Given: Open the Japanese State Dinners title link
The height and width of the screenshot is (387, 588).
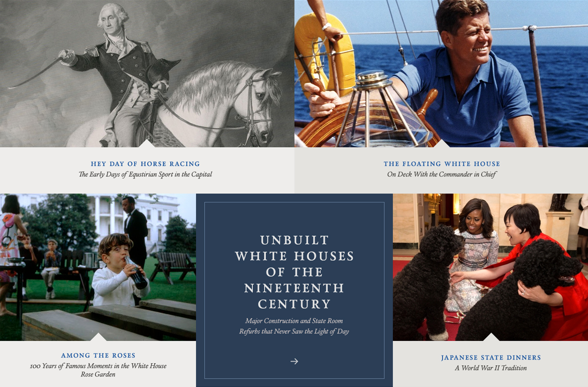Looking at the screenshot, I should click(491, 358).
